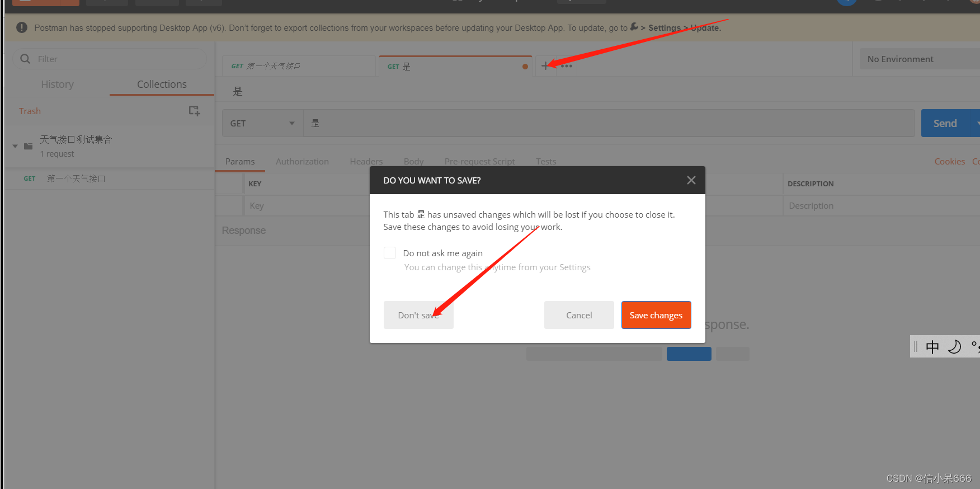Select the Headers request tab

[366, 161]
